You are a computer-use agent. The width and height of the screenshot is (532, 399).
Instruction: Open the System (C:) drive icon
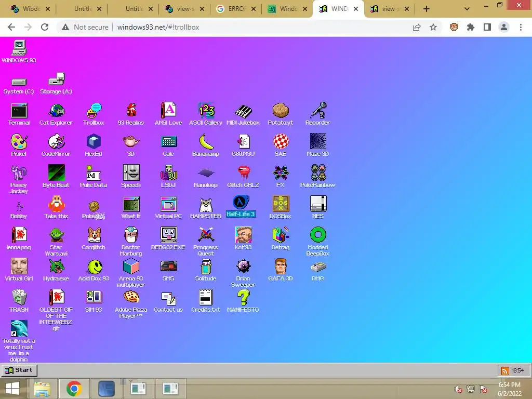tap(19, 86)
